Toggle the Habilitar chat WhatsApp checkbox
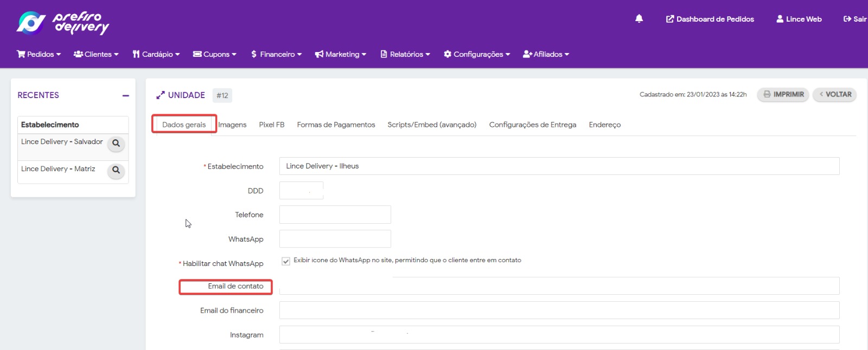Viewport: 868px width, 350px height. [x=286, y=261]
